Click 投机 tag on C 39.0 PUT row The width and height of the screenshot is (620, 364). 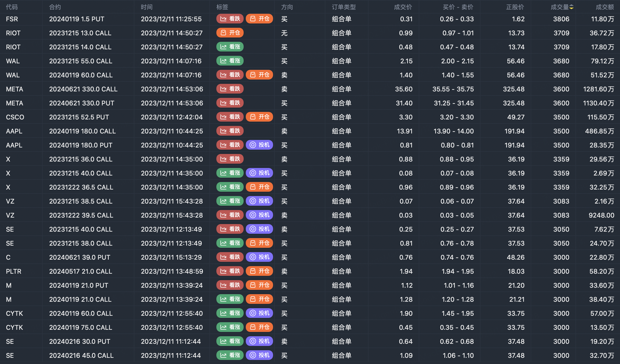(259, 257)
